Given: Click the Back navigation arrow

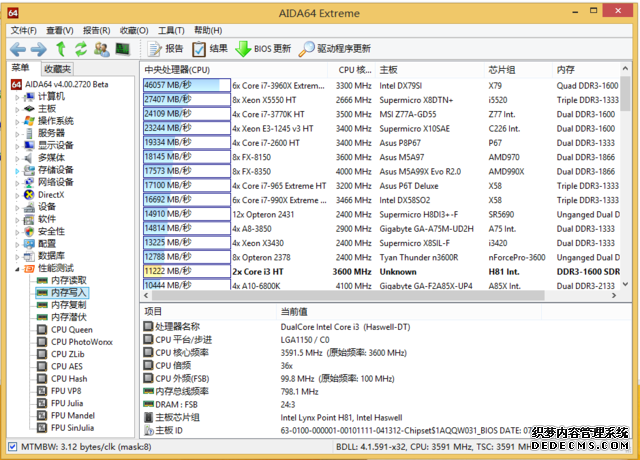Looking at the screenshot, I should pyautogui.click(x=18, y=49).
